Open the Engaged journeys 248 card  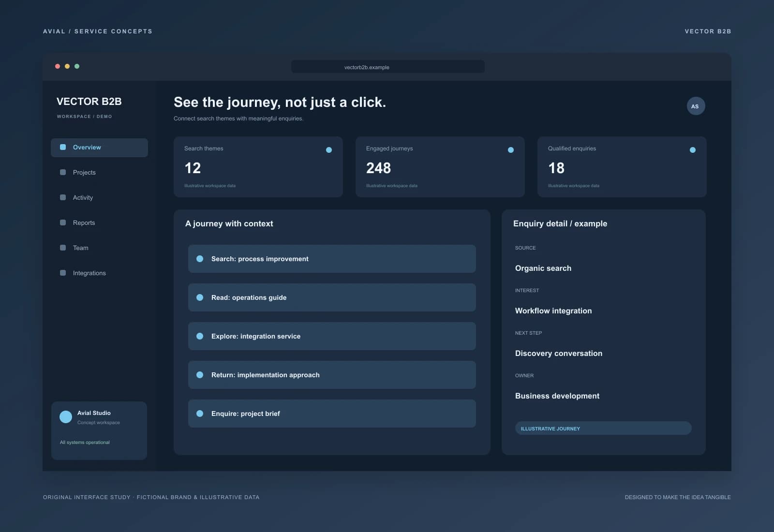(440, 167)
